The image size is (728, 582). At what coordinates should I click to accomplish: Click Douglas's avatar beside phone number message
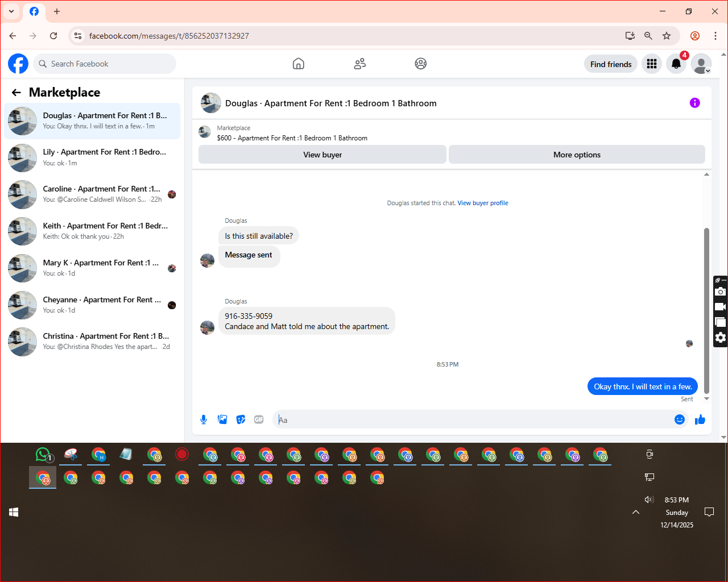pyautogui.click(x=208, y=327)
